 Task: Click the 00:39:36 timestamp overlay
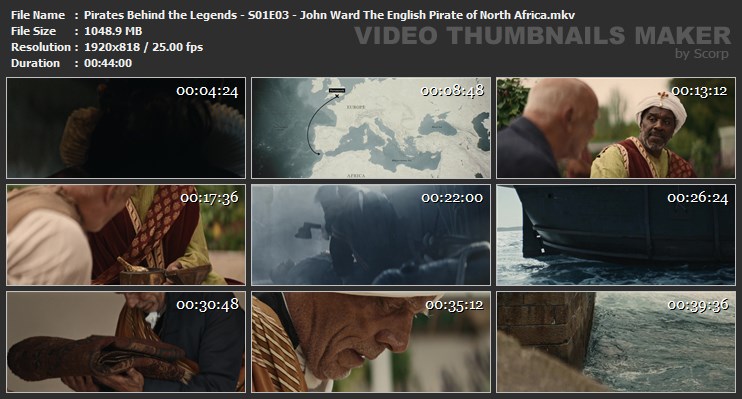click(x=698, y=305)
